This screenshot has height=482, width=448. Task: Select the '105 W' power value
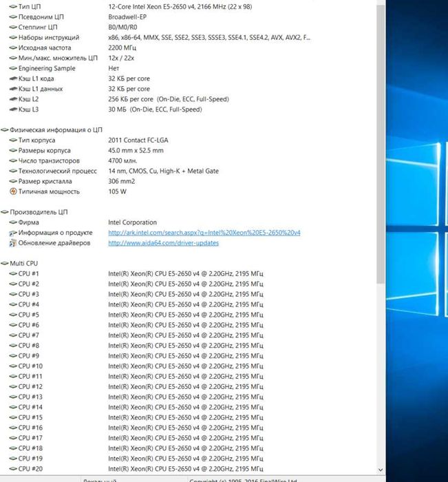point(117,191)
